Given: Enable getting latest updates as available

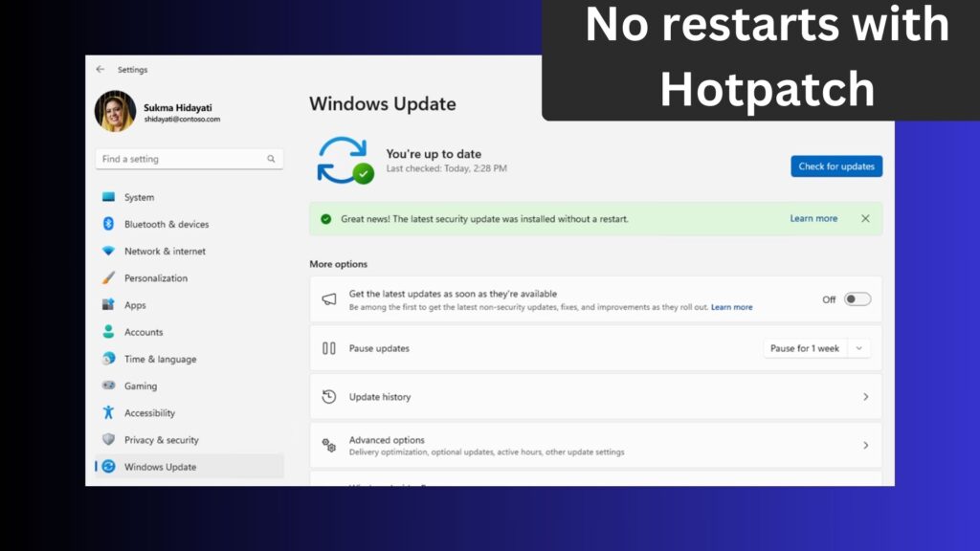Looking at the screenshot, I should coord(857,298).
